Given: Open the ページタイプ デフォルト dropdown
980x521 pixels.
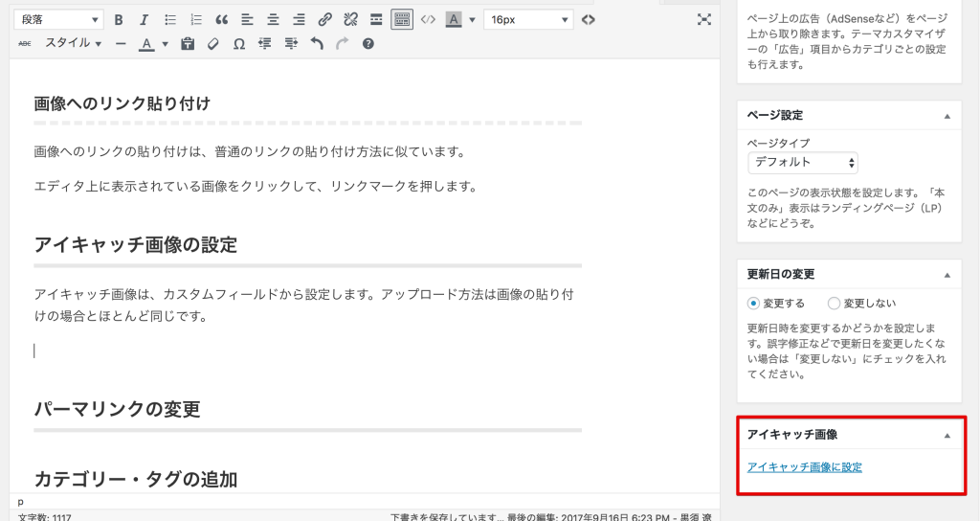Looking at the screenshot, I should point(803,163).
